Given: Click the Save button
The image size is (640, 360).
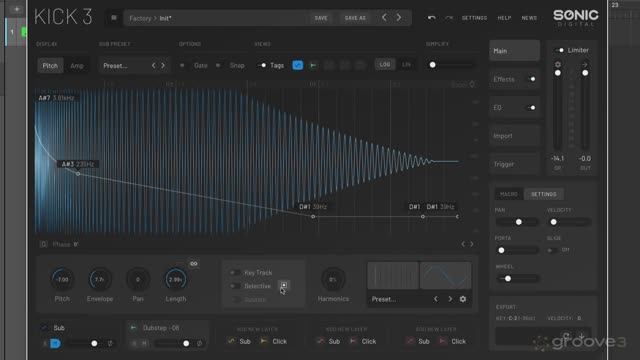Looking at the screenshot, I should [321, 18].
